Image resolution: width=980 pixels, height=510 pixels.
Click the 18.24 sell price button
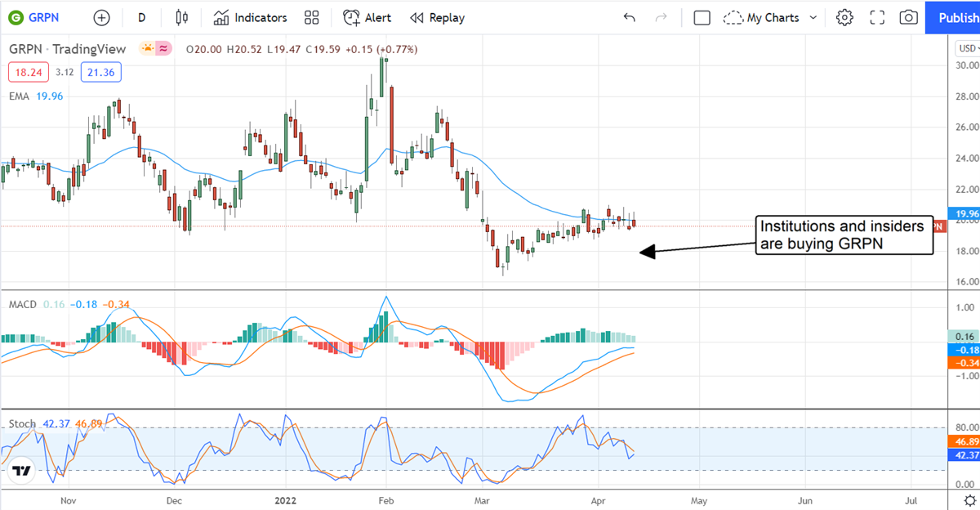[29, 73]
